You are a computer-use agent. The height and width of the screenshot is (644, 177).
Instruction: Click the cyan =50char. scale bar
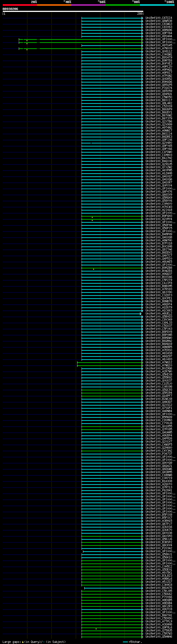click(126, 642)
